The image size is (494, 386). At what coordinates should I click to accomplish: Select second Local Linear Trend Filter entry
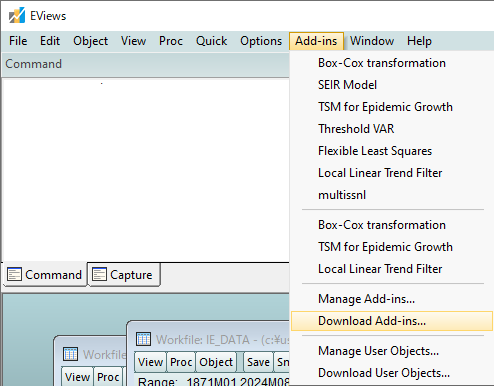(x=392, y=269)
